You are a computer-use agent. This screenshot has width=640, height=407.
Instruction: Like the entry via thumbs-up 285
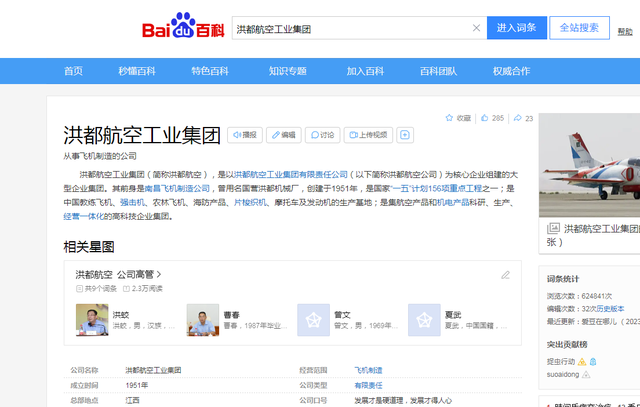point(492,118)
